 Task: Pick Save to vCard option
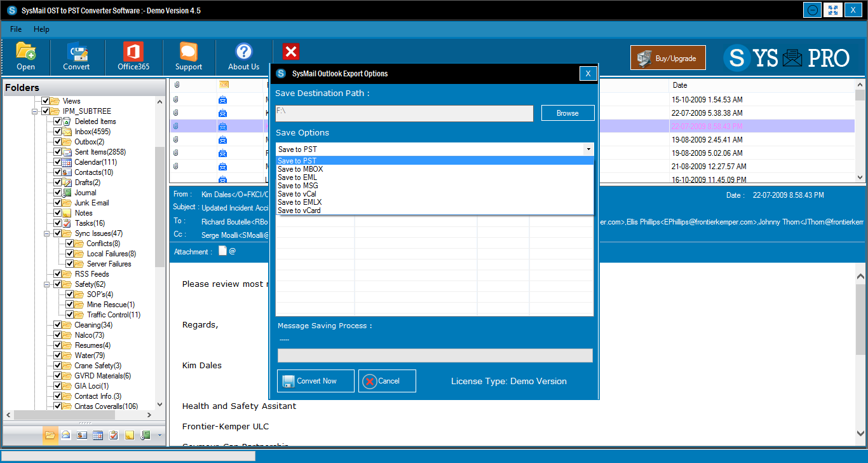(435, 211)
